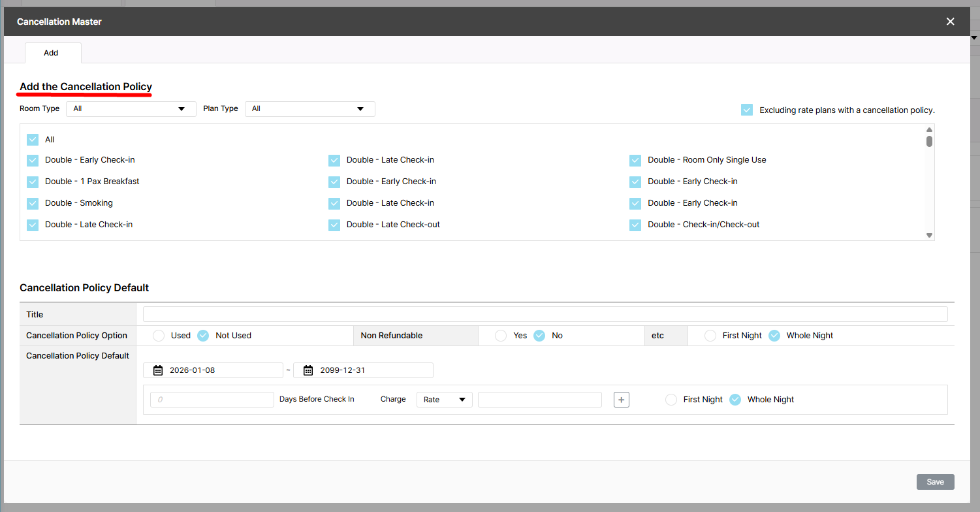The image size is (980, 512).
Task: Select Yes for Non Refundable
Action: [501, 336]
